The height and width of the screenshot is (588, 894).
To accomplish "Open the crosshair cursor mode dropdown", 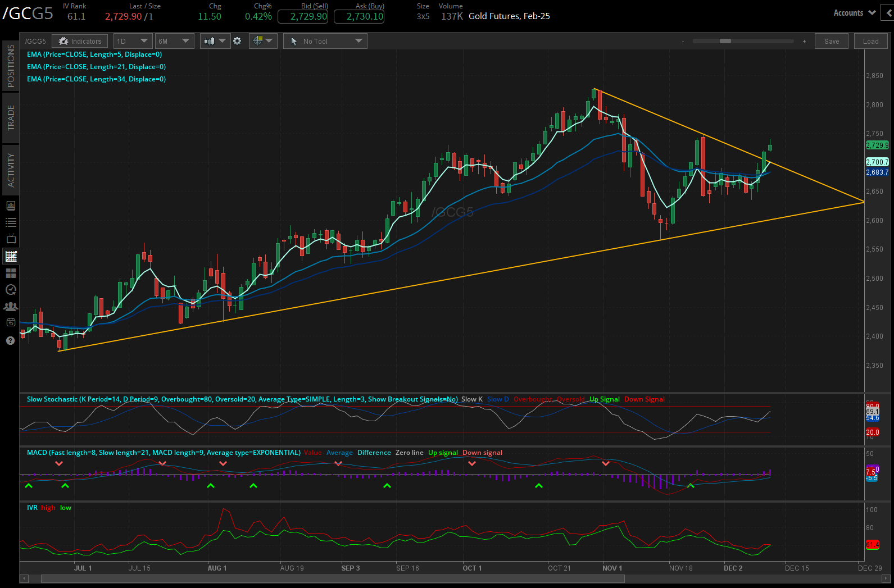I will coord(262,41).
